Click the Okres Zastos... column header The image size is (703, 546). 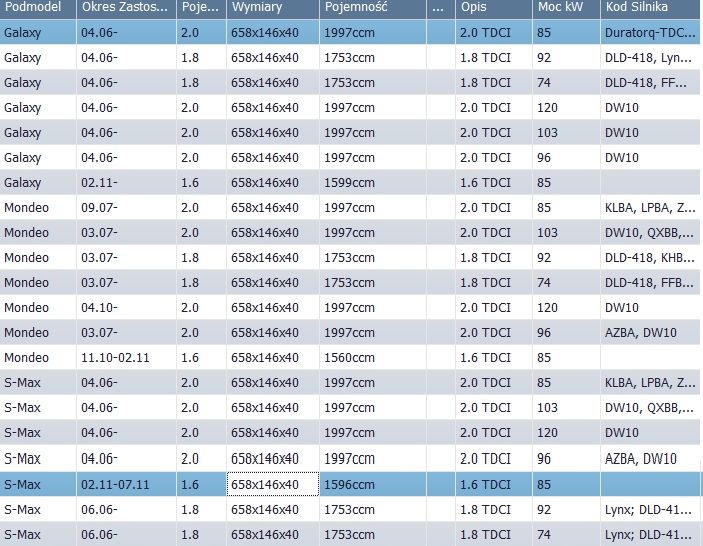(126, 8)
